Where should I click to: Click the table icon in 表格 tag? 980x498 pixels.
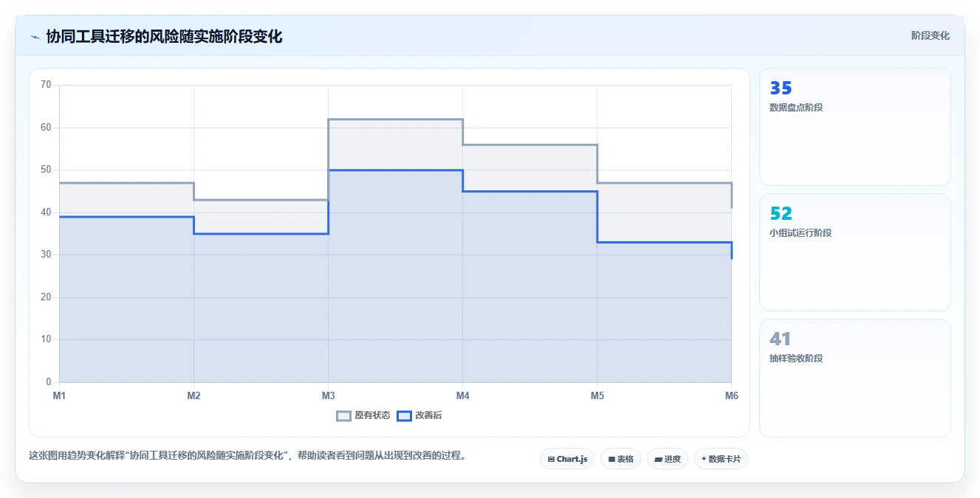[611, 459]
